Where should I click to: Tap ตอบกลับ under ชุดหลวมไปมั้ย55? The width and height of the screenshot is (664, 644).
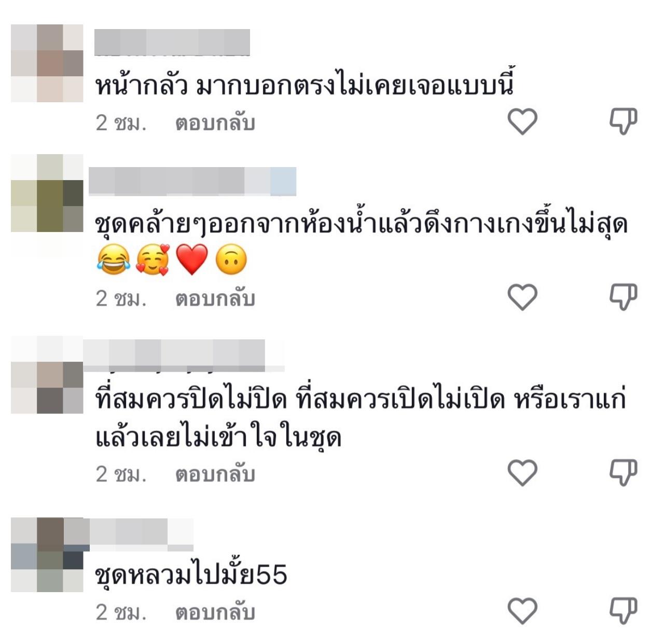point(215,612)
